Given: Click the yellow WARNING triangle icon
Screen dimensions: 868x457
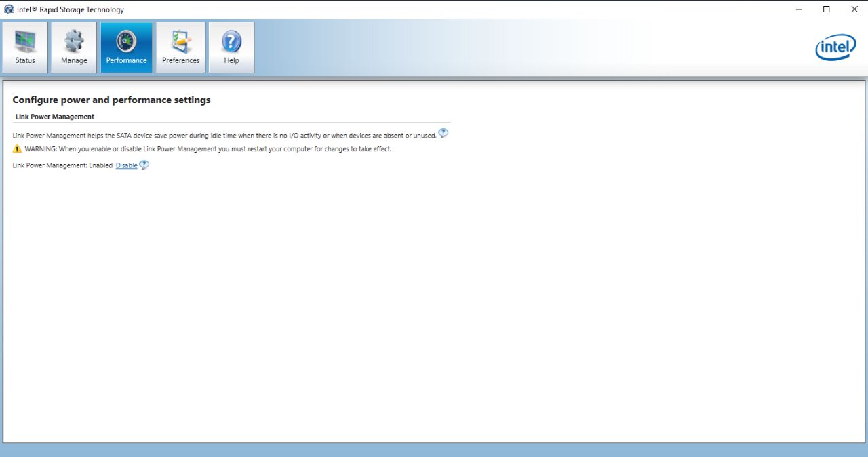Looking at the screenshot, I should [x=18, y=148].
